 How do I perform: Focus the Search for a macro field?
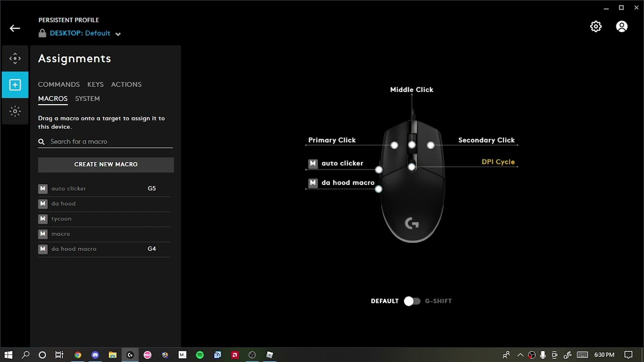coord(106,142)
